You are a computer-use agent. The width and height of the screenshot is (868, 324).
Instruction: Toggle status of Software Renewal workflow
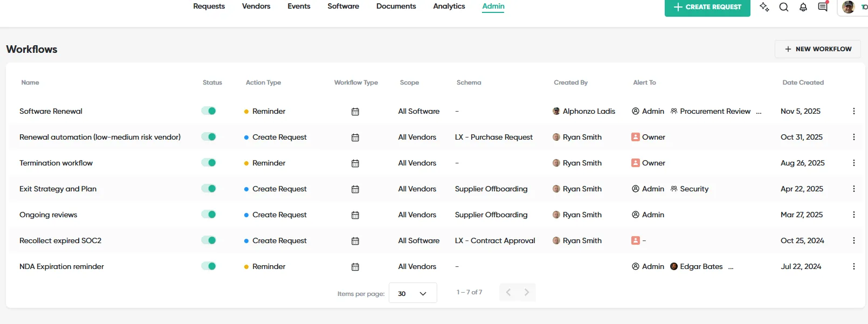coord(209,111)
